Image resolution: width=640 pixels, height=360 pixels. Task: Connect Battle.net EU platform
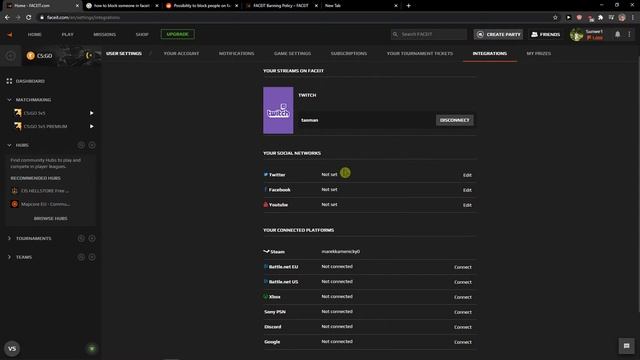tap(463, 267)
